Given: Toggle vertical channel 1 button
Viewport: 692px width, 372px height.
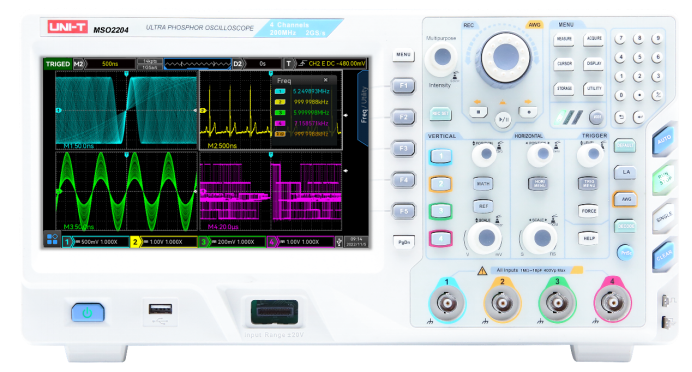Looking at the screenshot, I should tap(440, 156).
